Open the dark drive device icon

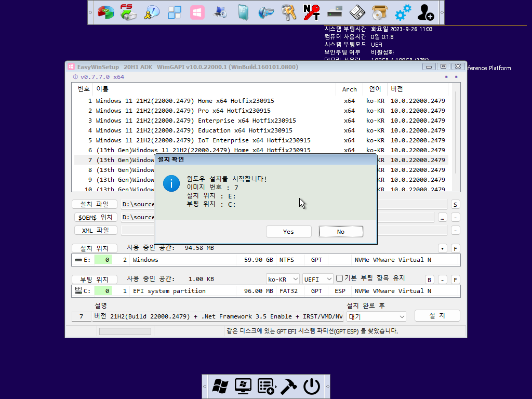point(335,12)
